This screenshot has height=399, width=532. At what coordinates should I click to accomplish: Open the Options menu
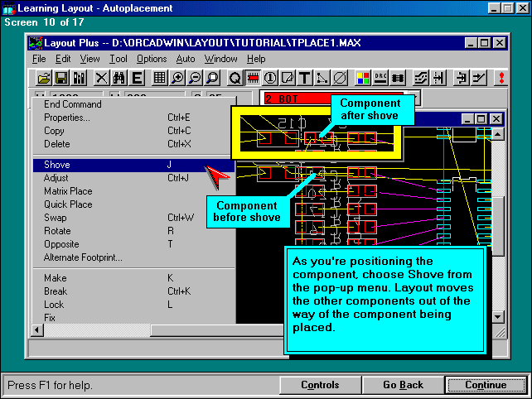tap(152, 59)
